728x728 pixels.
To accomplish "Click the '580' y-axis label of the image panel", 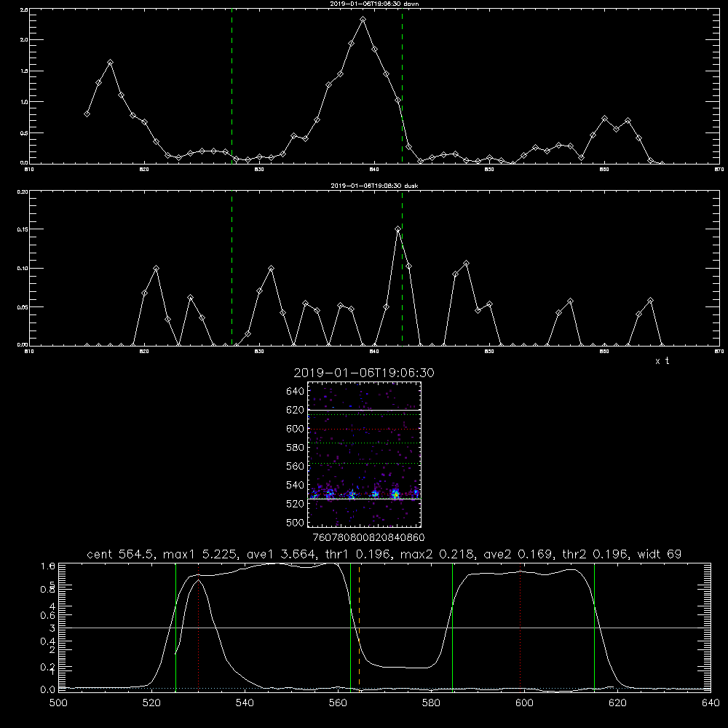I will (296, 448).
